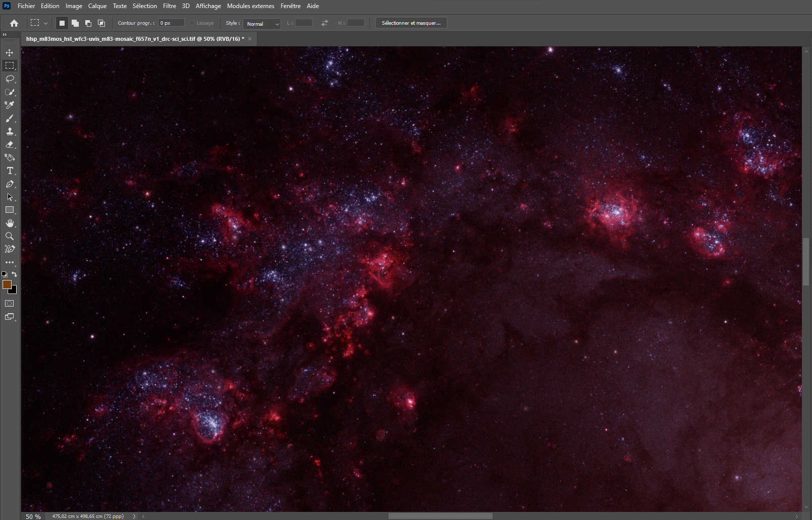The image size is (812, 520).
Task: Swap width and height values
Action: click(324, 23)
